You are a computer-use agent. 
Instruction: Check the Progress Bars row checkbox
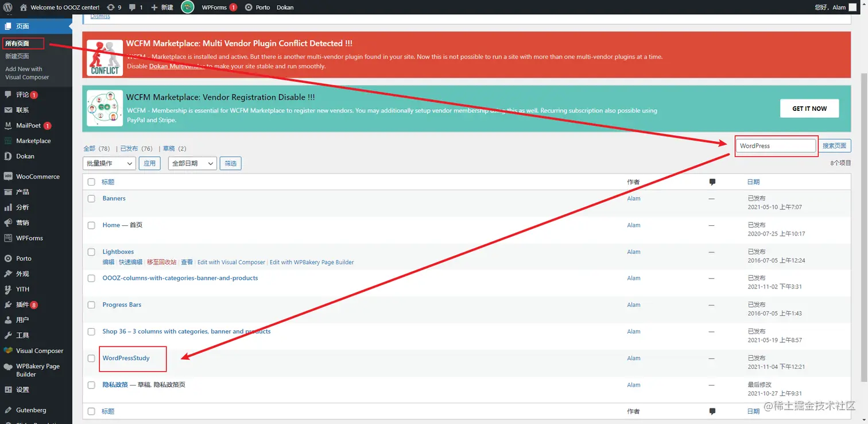click(x=91, y=305)
